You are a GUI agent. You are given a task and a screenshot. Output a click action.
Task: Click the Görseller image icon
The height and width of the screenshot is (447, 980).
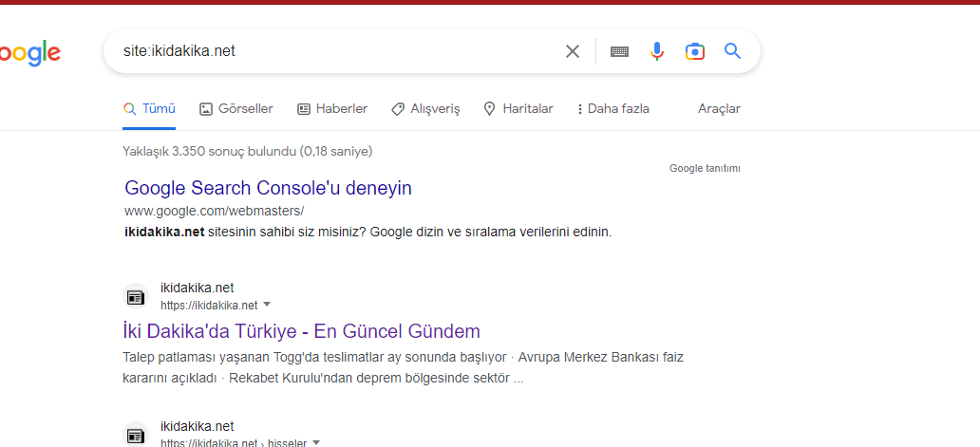pyautogui.click(x=206, y=109)
